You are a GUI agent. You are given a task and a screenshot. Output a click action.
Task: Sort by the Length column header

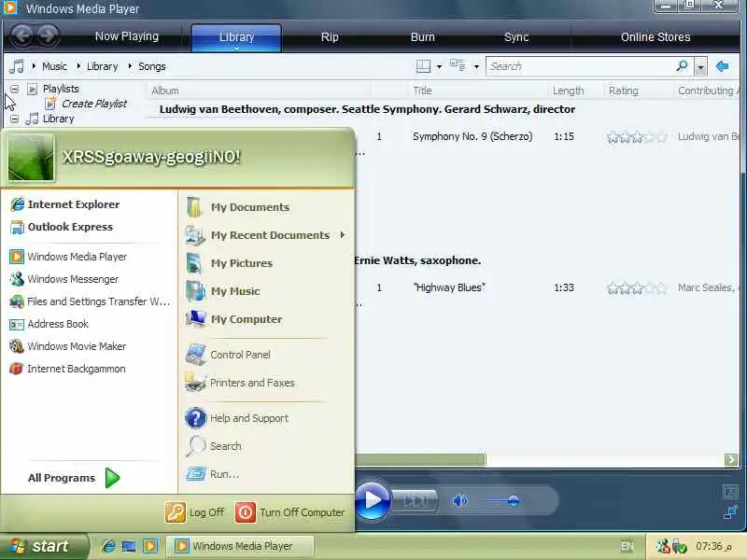tap(568, 91)
